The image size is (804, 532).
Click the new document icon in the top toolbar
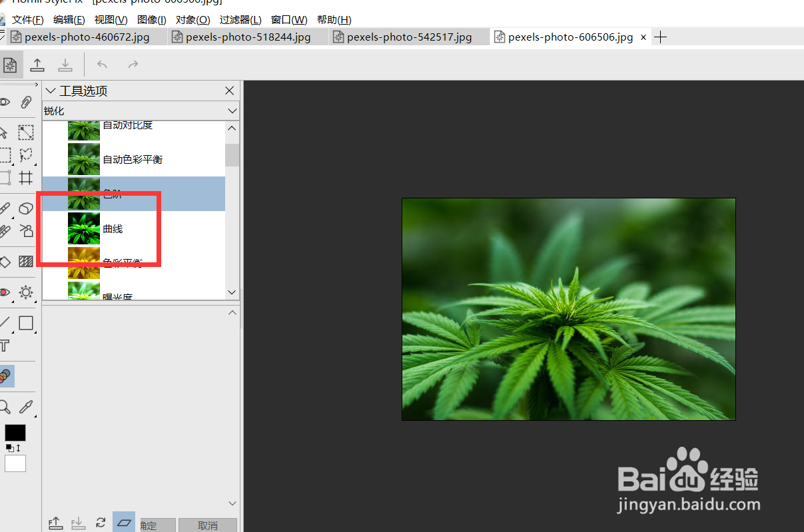click(x=10, y=65)
